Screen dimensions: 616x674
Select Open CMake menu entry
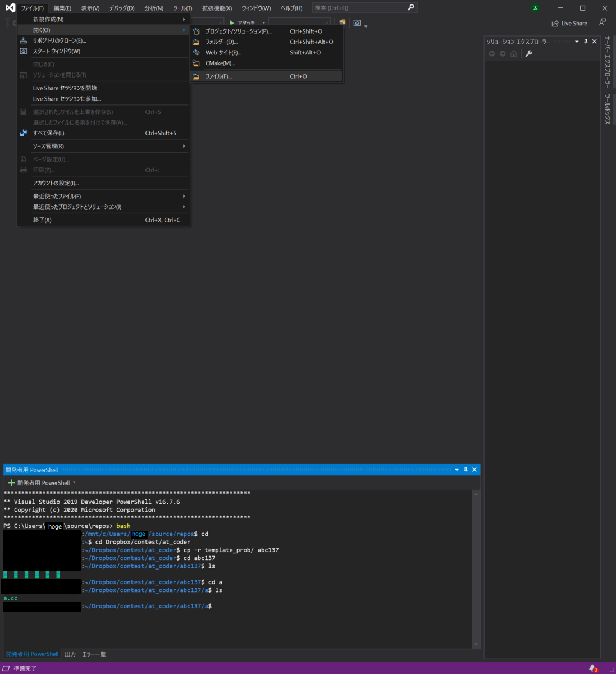[267, 63]
